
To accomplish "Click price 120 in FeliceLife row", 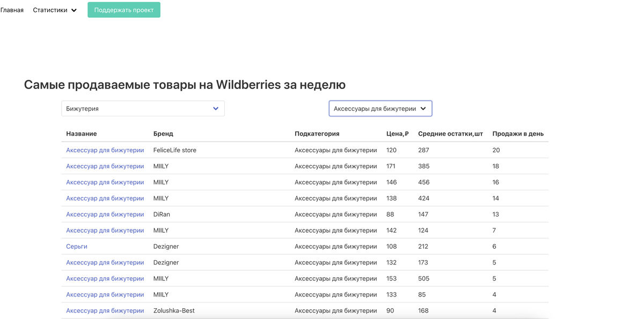I will click(391, 150).
